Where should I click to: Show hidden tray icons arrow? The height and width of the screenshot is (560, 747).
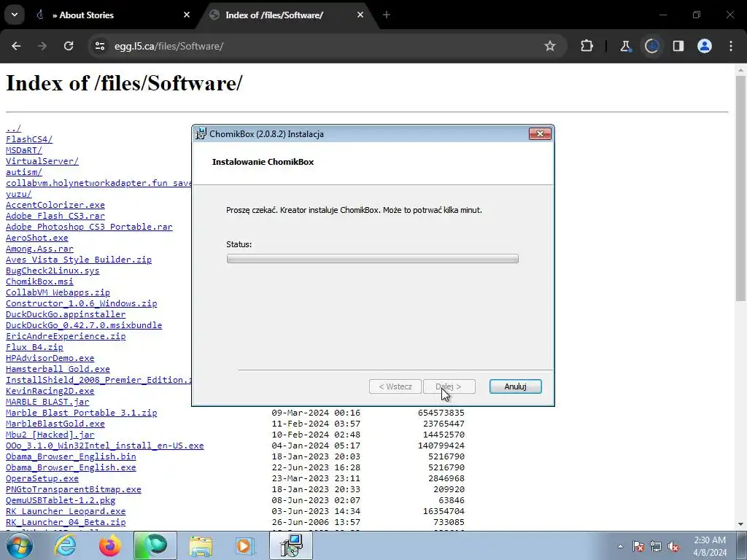[x=620, y=546]
